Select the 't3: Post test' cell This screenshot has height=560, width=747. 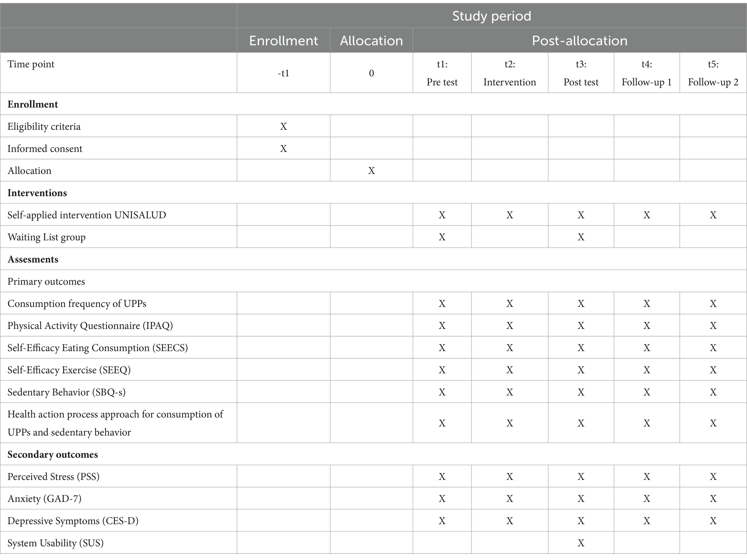tap(581, 73)
